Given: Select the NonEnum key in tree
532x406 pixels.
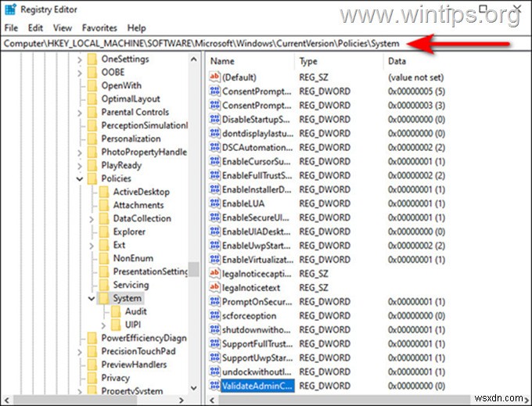Looking at the screenshot, I should [133, 258].
